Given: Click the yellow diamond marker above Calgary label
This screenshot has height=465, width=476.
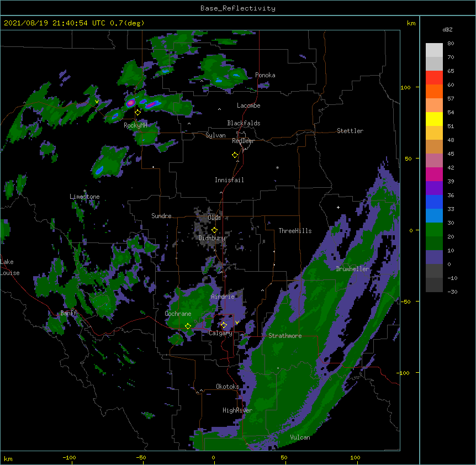Looking at the screenshot, I should pos(224,325).
